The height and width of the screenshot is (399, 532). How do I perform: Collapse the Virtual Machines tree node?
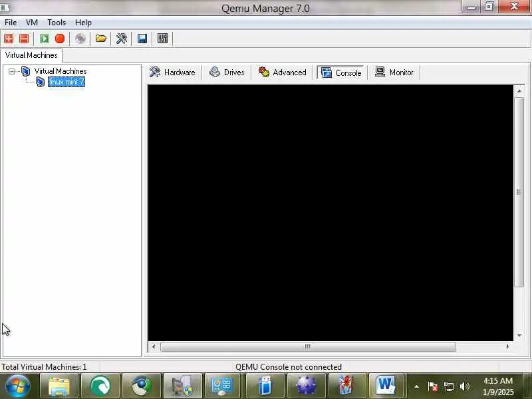11,71
